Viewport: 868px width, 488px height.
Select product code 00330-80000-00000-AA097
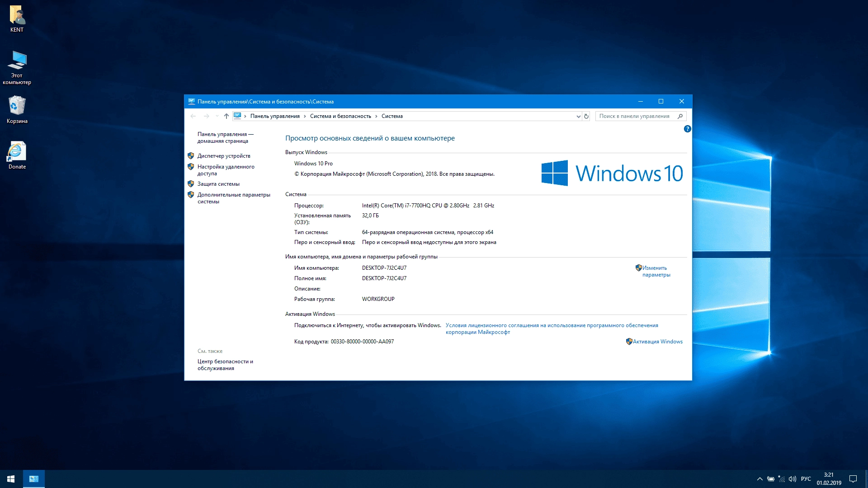[362, 342]
